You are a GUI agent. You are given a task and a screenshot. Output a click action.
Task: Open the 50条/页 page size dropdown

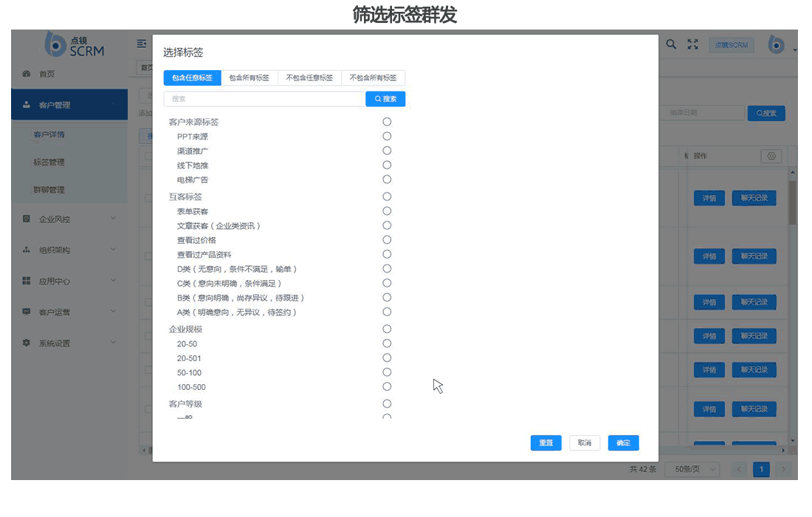pyautogui.click(x=692, y=469)
